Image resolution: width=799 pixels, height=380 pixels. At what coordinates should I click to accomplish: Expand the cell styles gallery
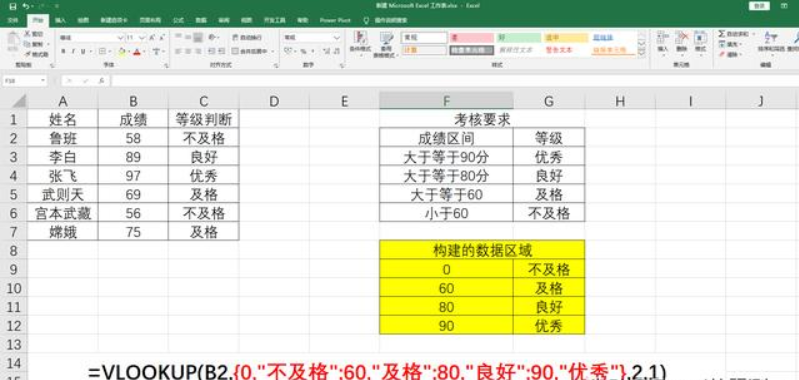click(642, 51)
